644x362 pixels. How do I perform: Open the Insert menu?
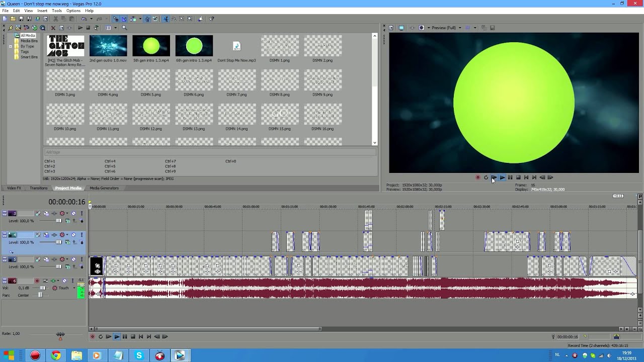tap(42, 11)
